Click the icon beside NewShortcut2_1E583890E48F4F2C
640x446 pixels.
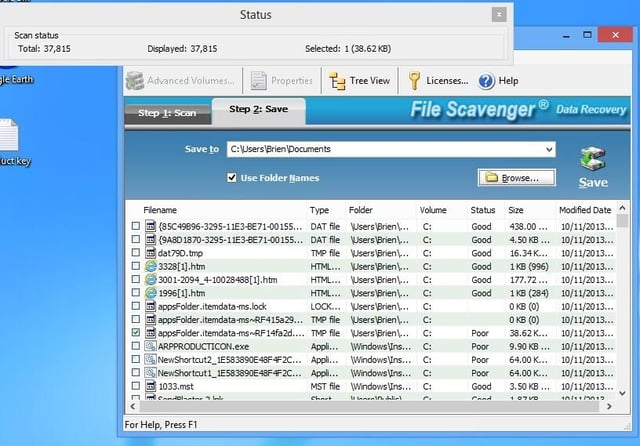click(151, 359)
